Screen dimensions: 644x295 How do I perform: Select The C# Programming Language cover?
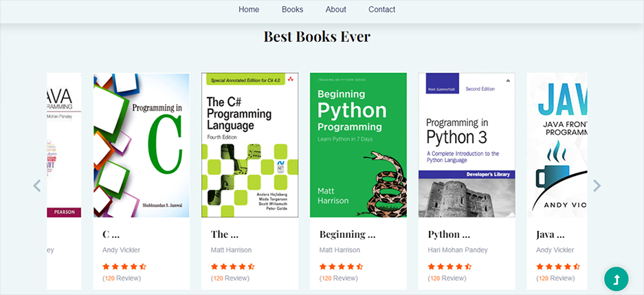click(x=249, y=145)
